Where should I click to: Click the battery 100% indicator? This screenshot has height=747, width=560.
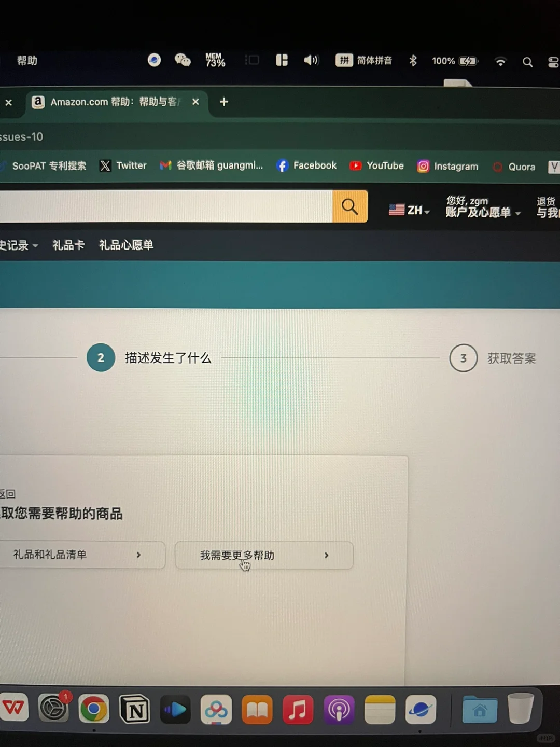[x=455, y=61]
